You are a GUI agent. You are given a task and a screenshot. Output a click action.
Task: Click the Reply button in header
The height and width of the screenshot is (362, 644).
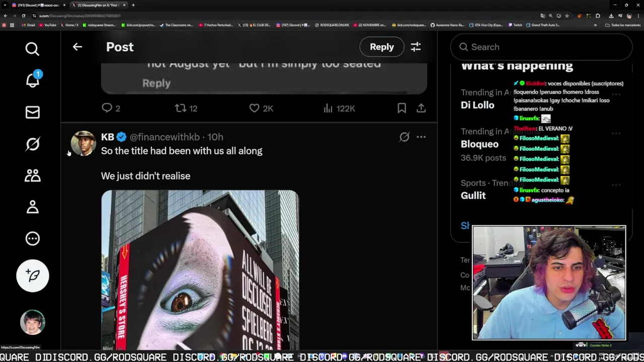382,47
